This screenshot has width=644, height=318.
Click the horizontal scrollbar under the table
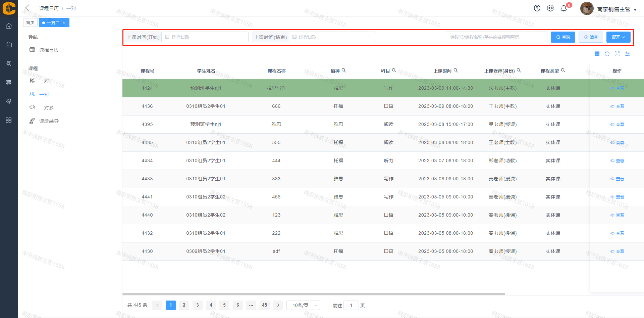[314, 294]
